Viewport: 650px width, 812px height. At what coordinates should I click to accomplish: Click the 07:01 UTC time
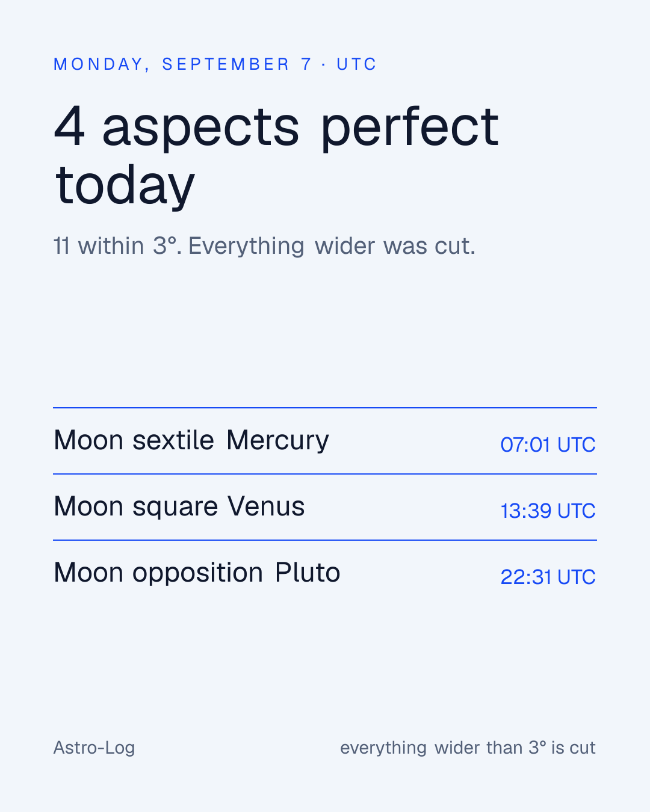(x=548, y=444)
